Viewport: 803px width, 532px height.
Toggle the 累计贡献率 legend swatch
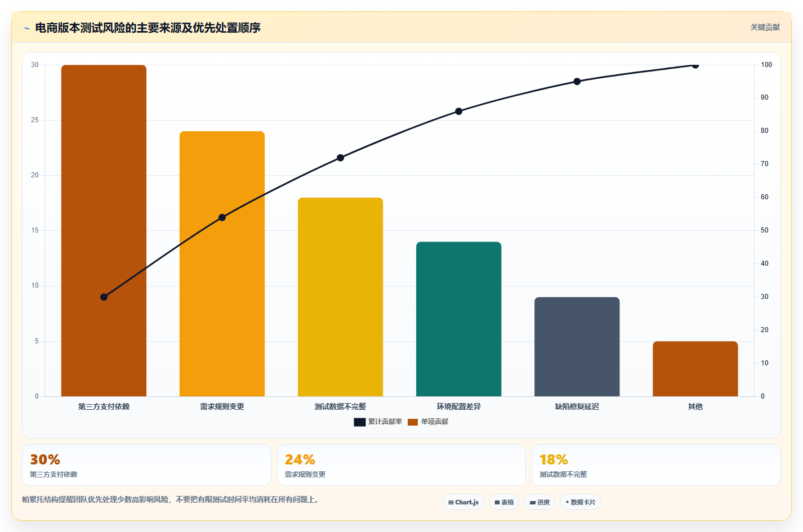tap(360, 422)
